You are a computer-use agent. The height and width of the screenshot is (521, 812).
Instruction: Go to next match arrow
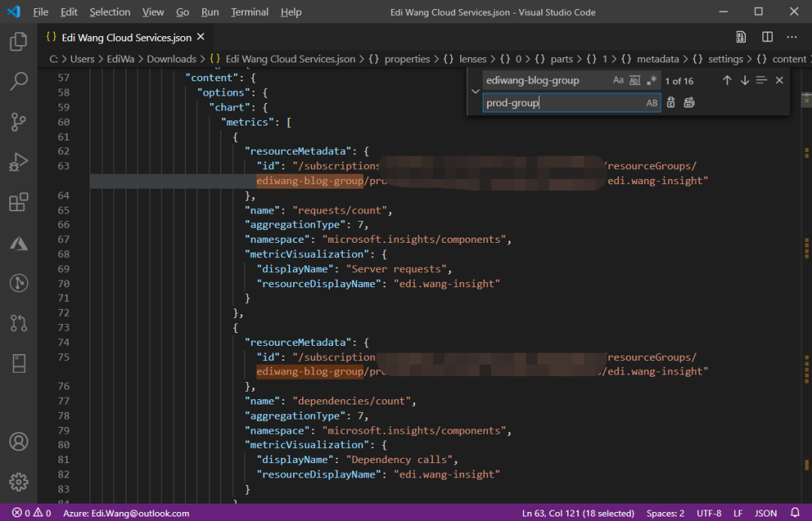(x=744, y=80)
